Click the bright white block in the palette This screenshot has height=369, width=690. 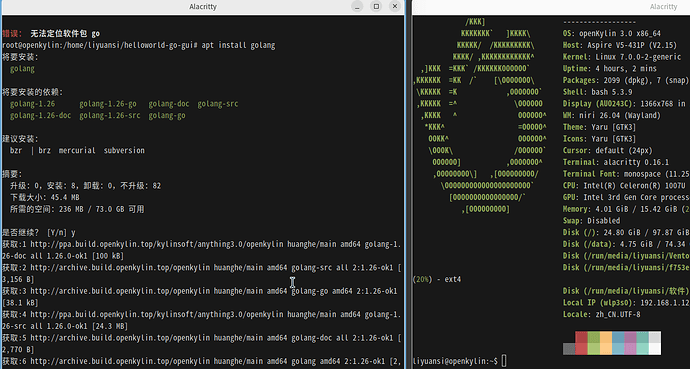[655, 349]
